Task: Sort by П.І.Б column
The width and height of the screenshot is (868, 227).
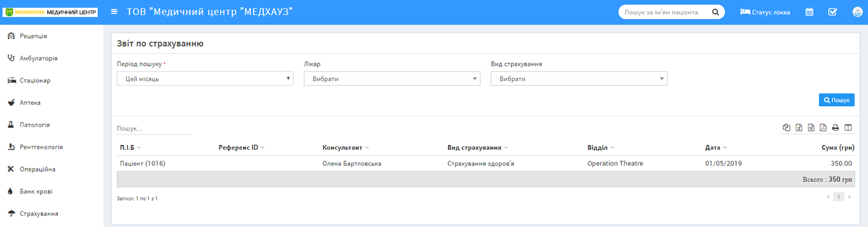Action: (x=130, y=148)
